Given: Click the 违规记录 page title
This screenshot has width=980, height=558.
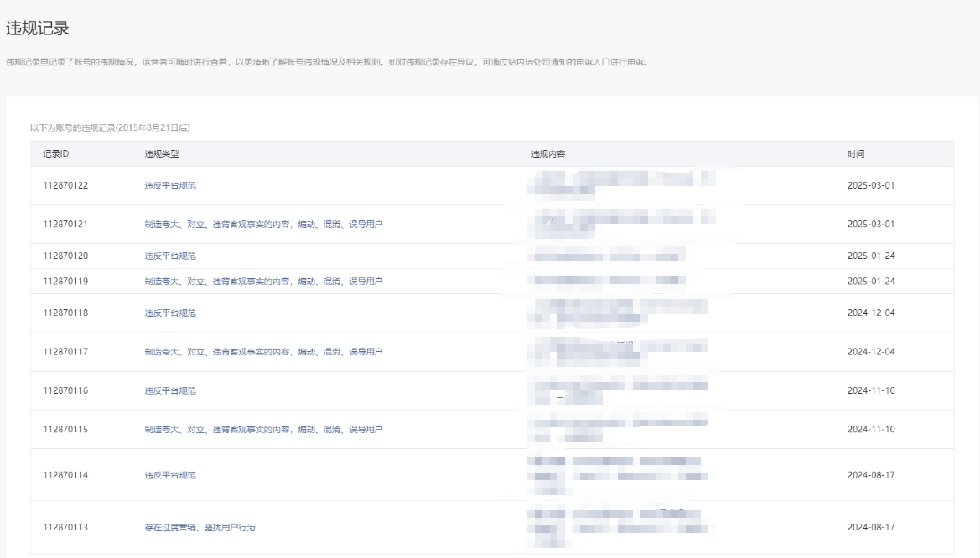Looking at the screenshot, I should 37,28.
